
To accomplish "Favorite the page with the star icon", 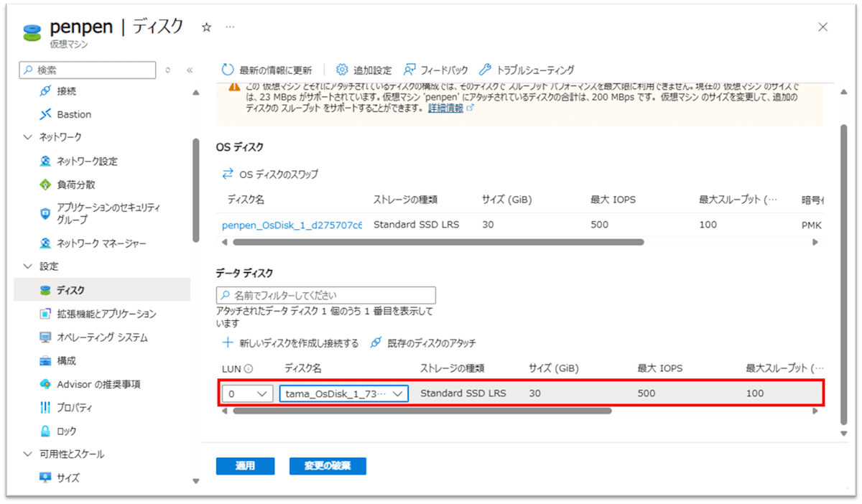I will coord(206,27).
